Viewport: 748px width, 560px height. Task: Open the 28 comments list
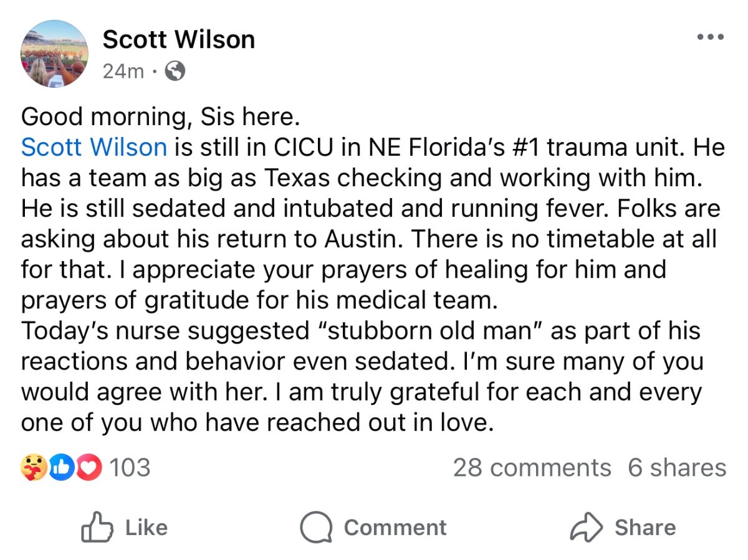(532, 468)
